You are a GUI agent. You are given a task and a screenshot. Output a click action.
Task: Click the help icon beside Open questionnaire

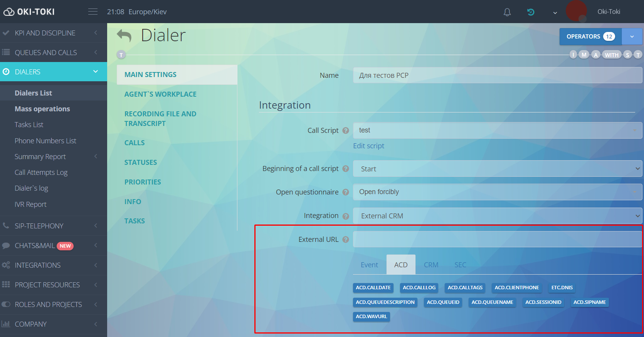point(346,192)
